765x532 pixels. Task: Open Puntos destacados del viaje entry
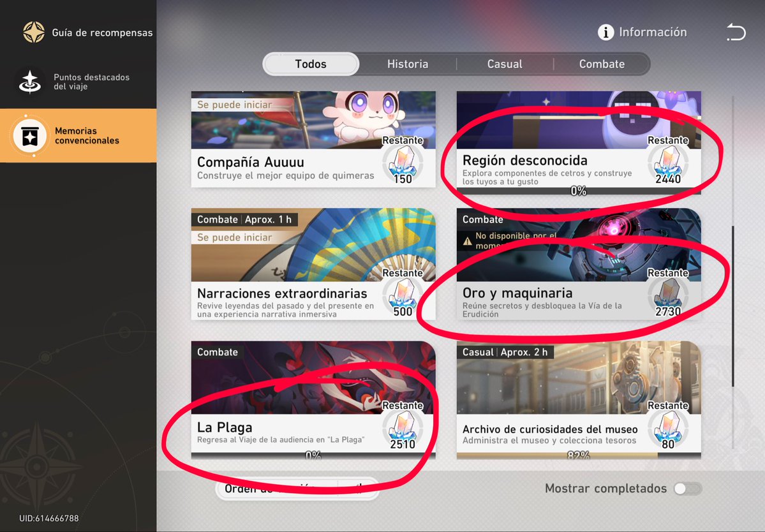click(78, 82)
